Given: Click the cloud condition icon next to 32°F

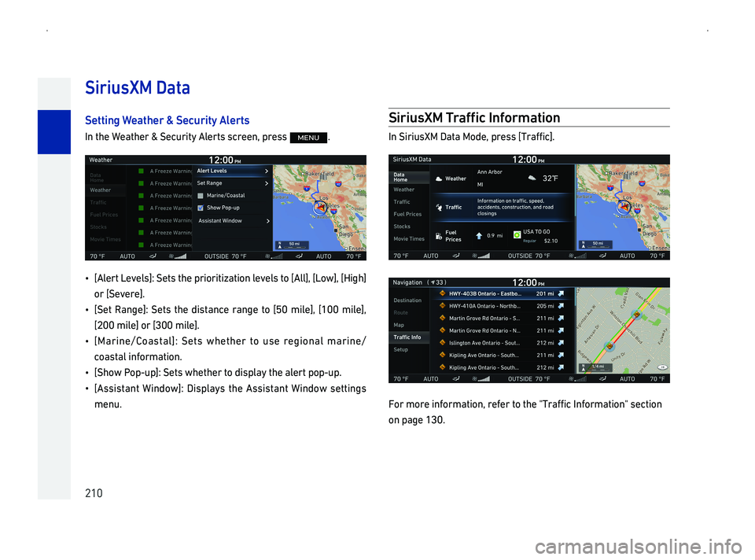Looking at the screenshot, I should point(532,178).
